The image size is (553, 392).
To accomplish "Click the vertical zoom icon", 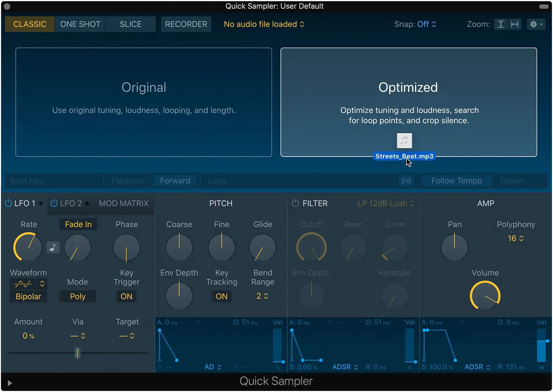I will coord(501,24).
